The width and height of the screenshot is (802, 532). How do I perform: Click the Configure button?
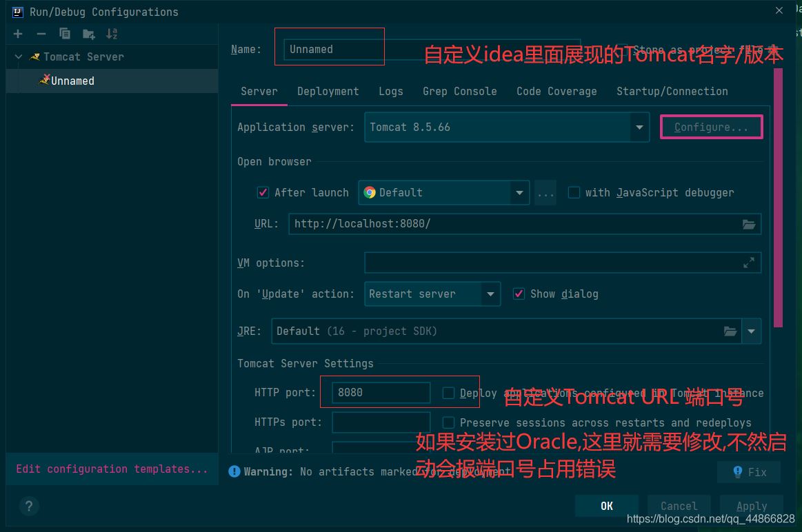(x=711, y=127)
